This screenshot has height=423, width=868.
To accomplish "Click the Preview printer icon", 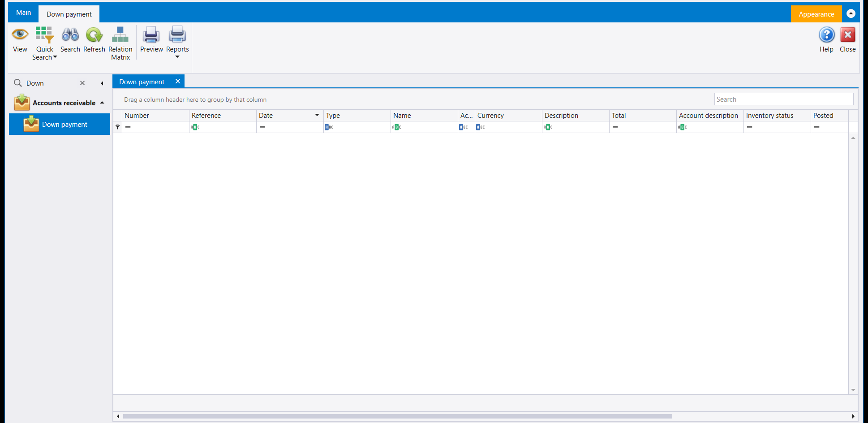I will [x=151, y=35].
